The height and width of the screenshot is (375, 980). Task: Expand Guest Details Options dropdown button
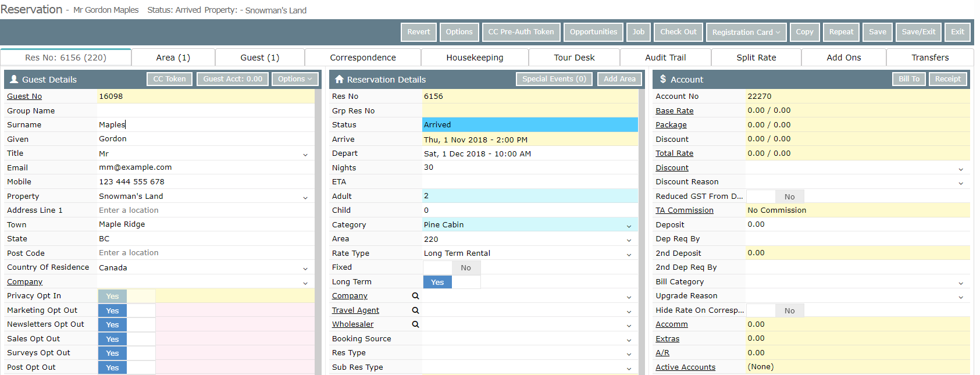click(x=295, y=79)
